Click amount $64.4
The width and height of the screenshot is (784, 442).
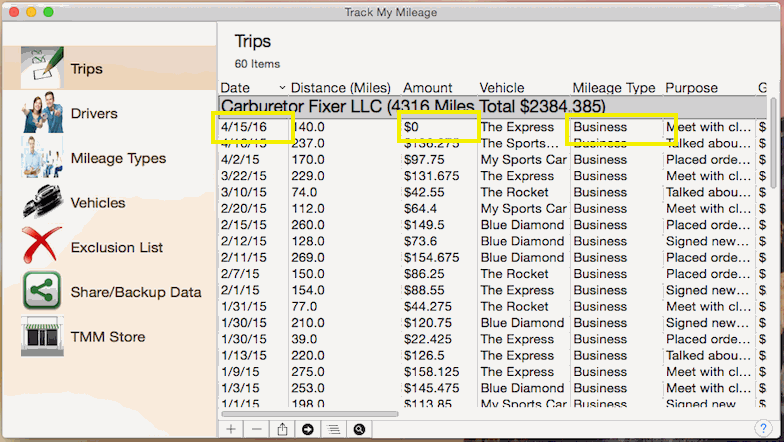pos(420,208)
